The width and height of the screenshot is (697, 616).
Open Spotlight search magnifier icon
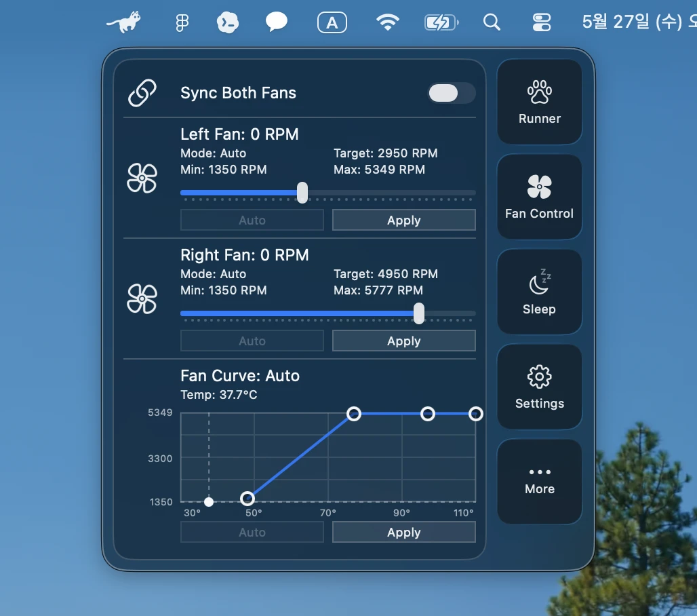(x=492, y=22)
